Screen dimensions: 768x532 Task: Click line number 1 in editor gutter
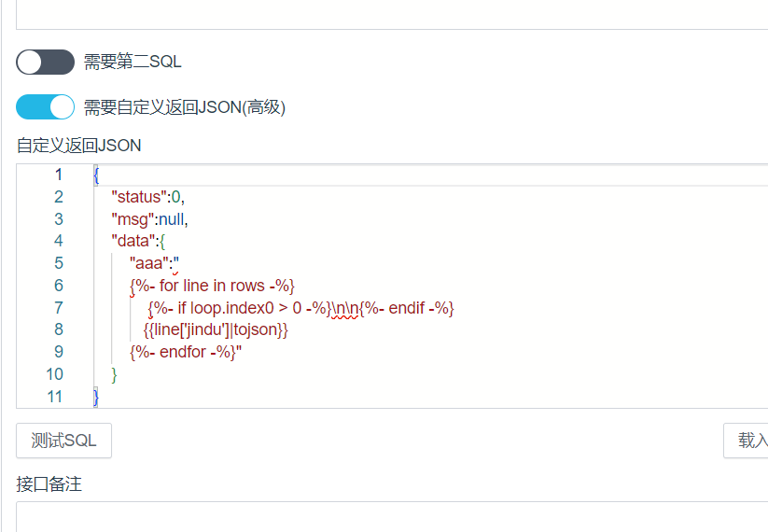coord(58,175)
